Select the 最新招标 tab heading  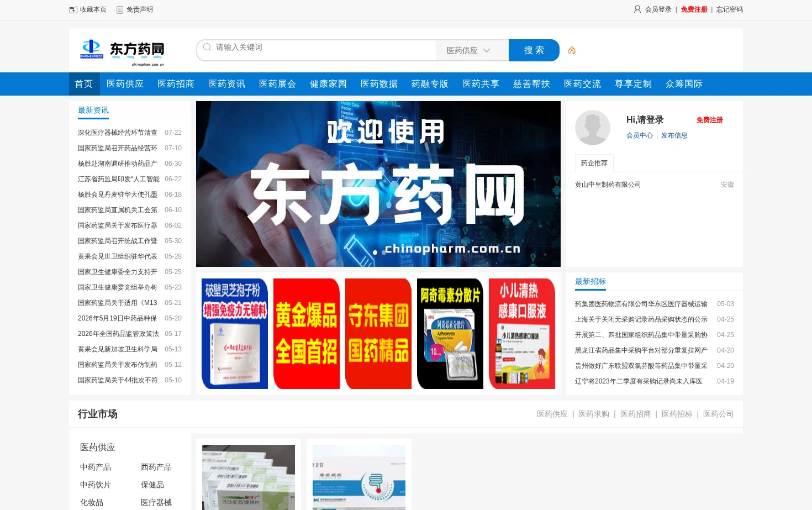pos(590,282)
